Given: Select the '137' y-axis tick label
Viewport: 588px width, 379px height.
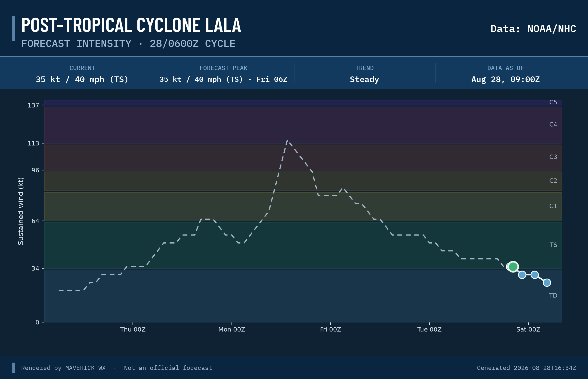Looking at the screenshot, I should point(34,105).
